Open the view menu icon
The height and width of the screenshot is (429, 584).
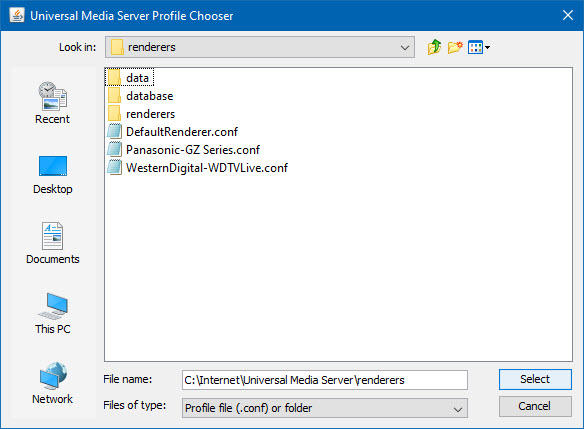[479, 47]
